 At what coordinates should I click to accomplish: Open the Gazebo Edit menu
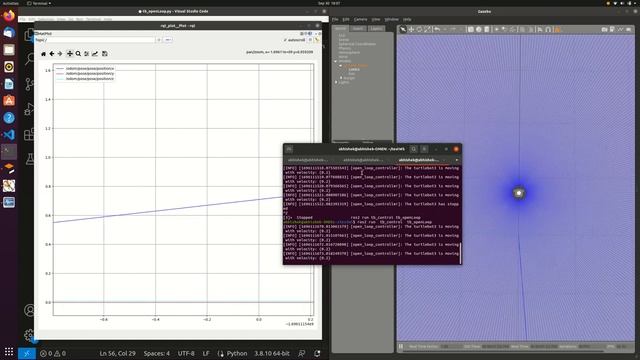pyautogui.click(x=346, y=19)
